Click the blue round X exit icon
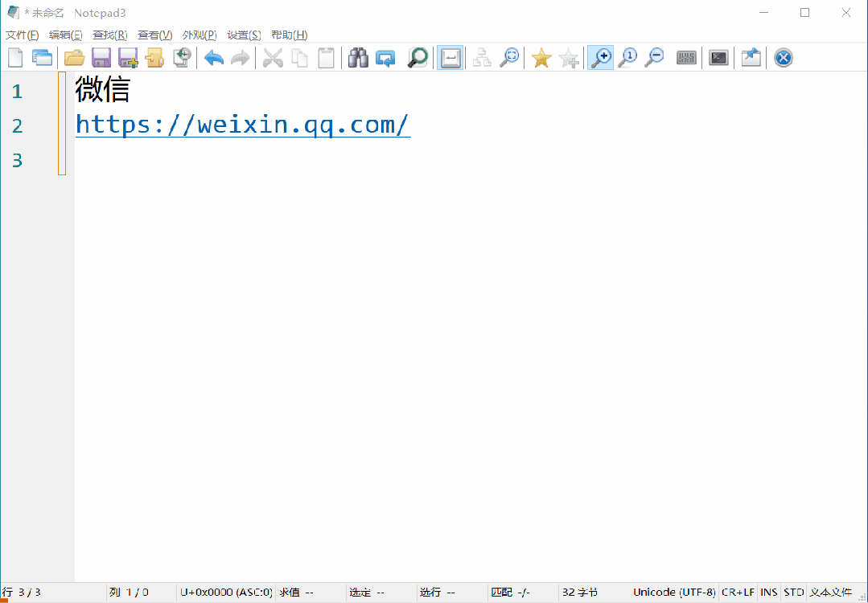Image resolution: width=868 pixels, height=603 pixels. pos(783,58)
